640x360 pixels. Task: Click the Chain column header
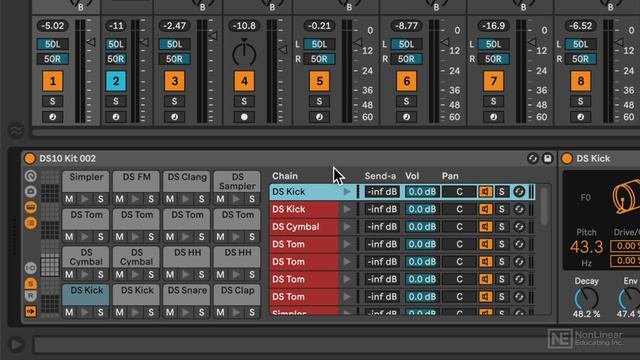pyautogui.click(x=285, y=176)
